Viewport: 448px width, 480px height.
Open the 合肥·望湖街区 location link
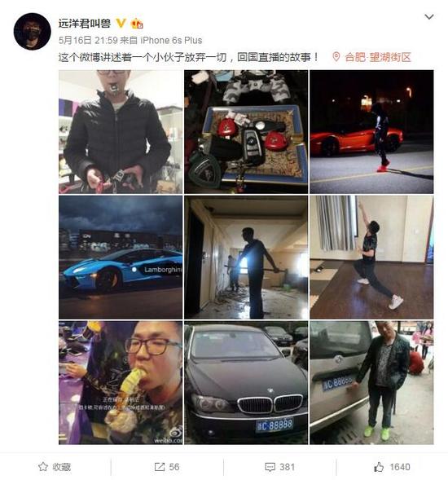[x=378, y=57]
